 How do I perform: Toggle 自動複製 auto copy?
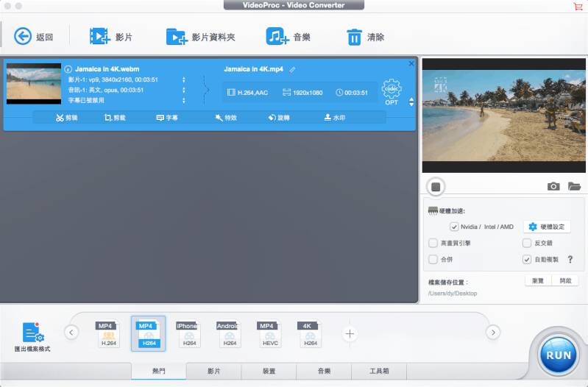point(526,259)
